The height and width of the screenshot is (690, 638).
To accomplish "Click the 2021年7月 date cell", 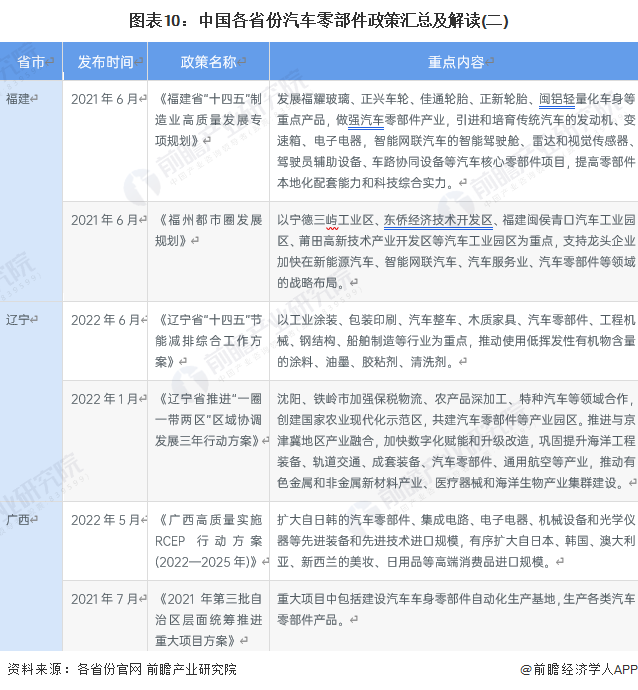I will [106, 599].
